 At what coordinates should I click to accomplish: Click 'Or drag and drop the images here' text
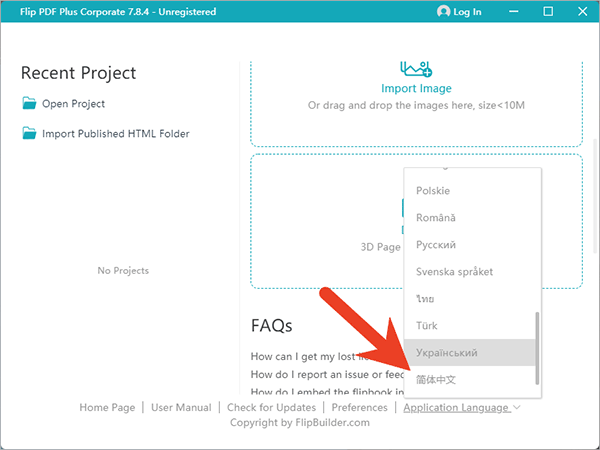pos(416,105)
